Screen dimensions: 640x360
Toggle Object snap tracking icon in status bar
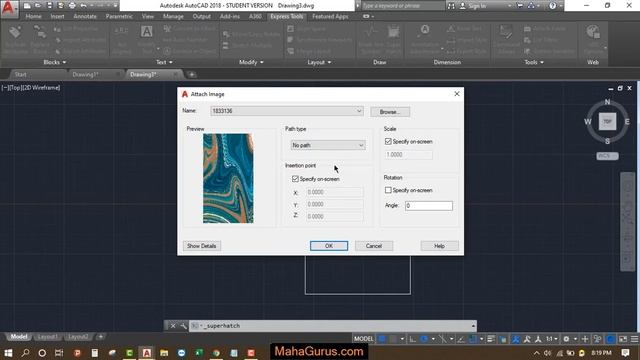point(461,339)
